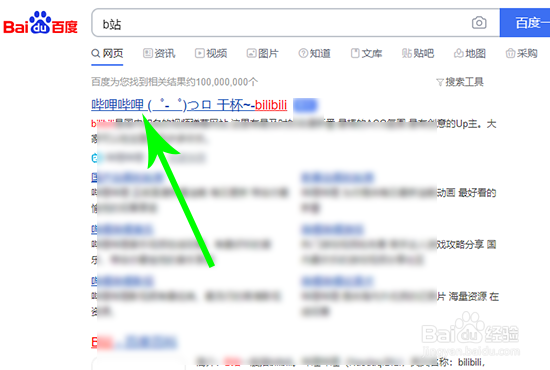Open the 知道 tab

314,54
